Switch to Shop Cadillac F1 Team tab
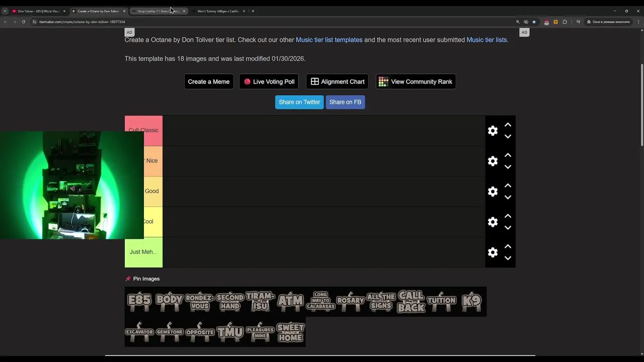 click(157, 11)
